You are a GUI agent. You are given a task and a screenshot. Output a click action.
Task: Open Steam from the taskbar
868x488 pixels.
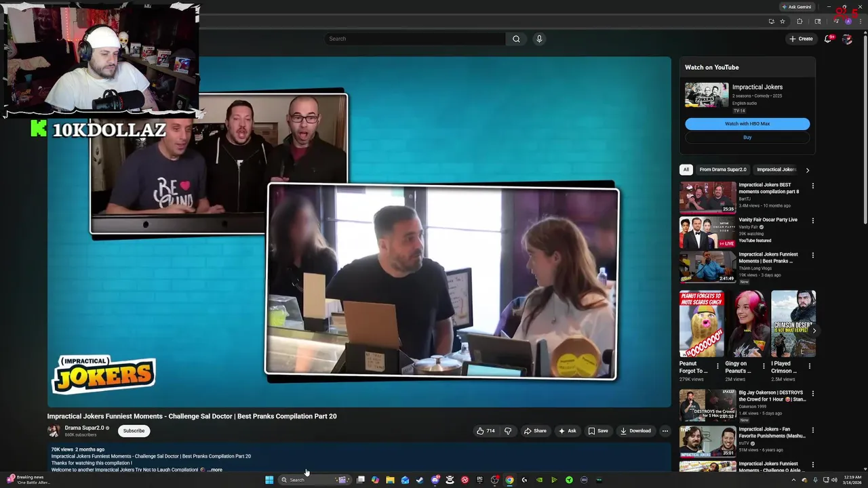point(420,480)
